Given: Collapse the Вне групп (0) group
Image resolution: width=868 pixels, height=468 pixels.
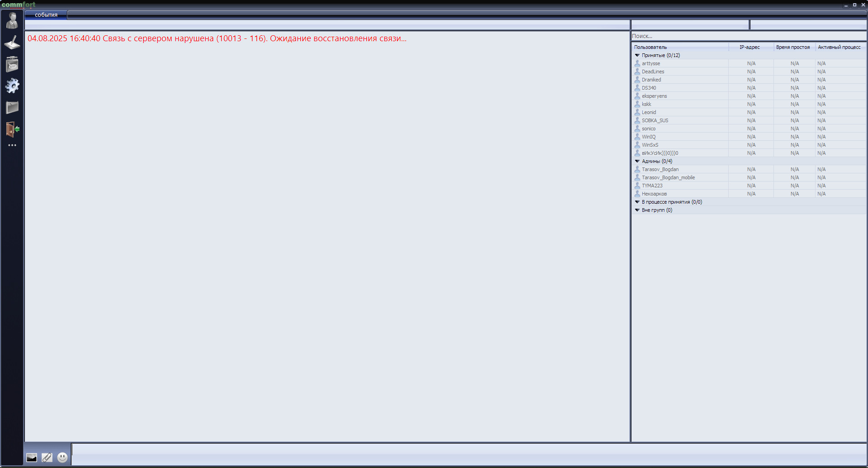Looking at the screenshot, I should (637, 210).
